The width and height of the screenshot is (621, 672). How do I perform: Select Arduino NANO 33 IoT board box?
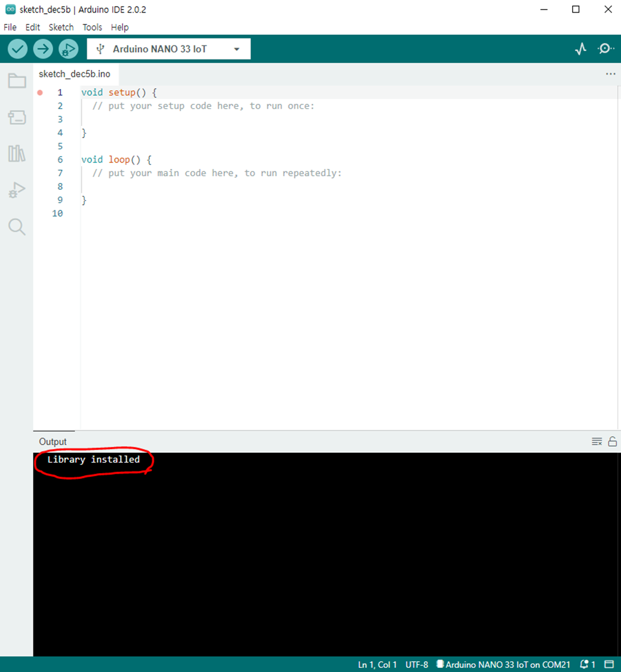[169, 49]
